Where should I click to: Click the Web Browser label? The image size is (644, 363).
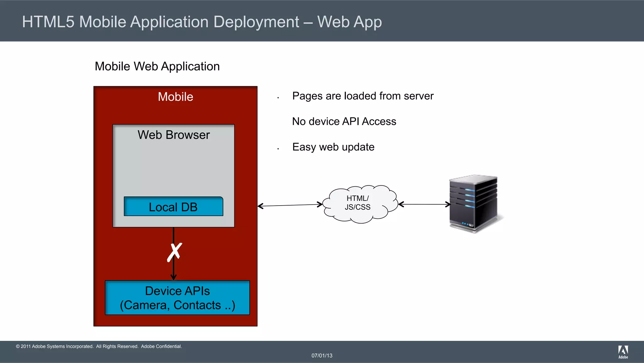click(x=174, y=135)
